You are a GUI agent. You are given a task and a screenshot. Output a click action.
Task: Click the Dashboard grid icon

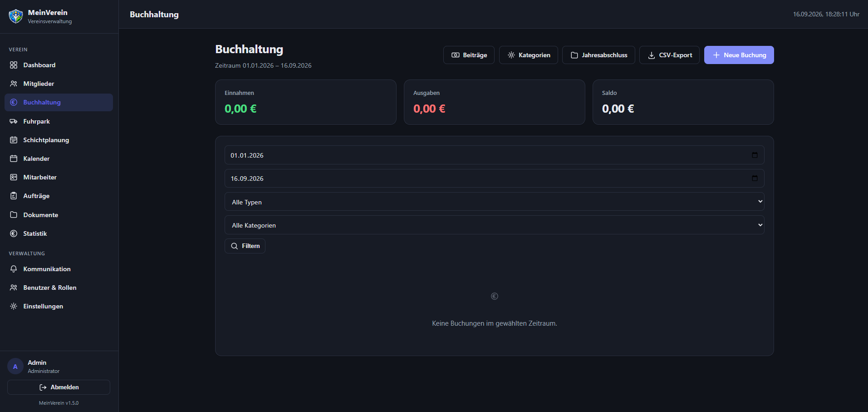click(14, 65)
